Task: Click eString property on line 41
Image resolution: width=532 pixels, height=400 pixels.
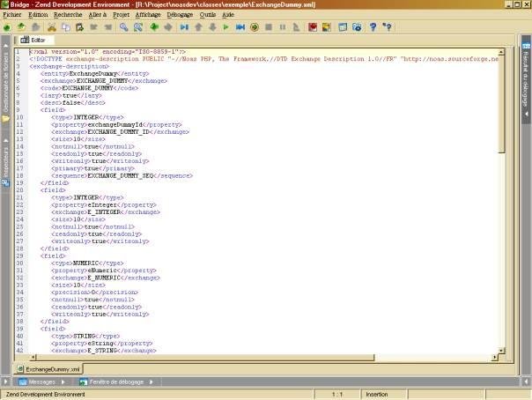Action: (x=100, y=344)
